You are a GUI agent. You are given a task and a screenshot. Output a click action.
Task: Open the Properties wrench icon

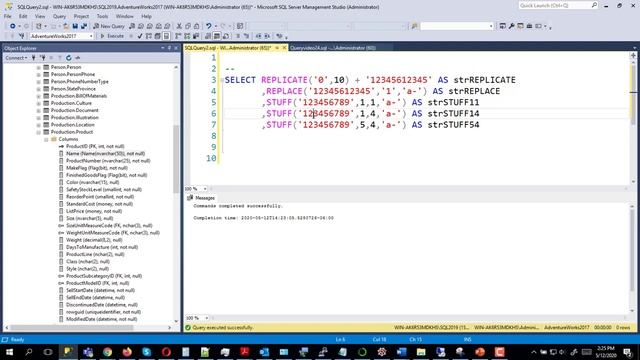pos(511,26)
